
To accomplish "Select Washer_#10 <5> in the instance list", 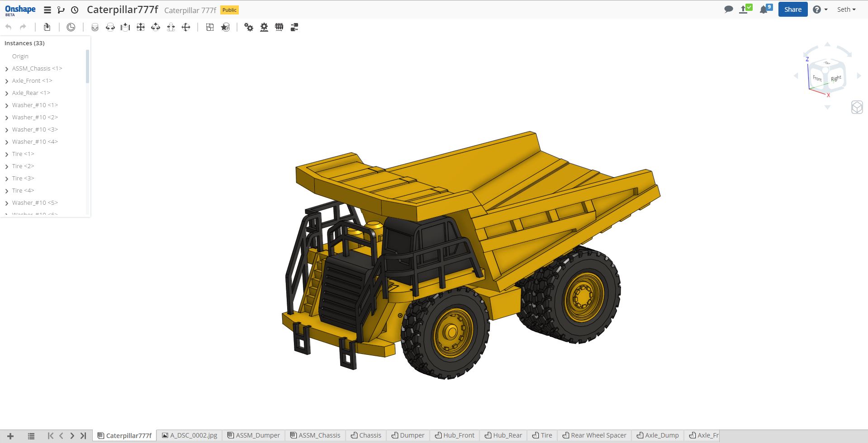I will (x=35, y=203).
